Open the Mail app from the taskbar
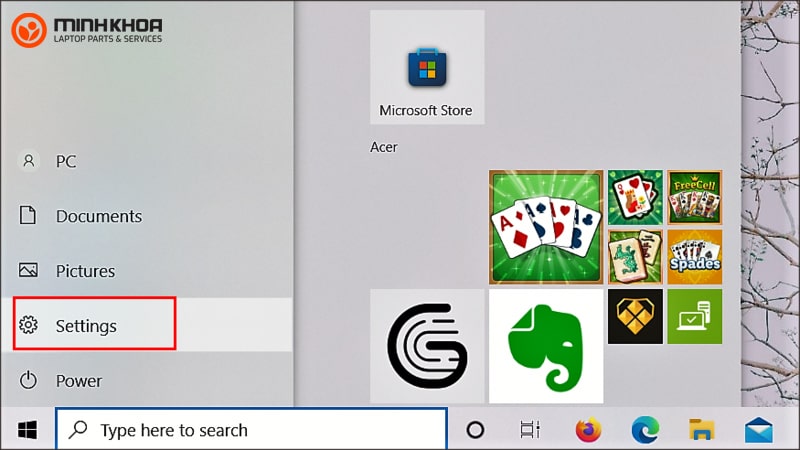This screenshot has height=450, width=800. click(759, 430)
